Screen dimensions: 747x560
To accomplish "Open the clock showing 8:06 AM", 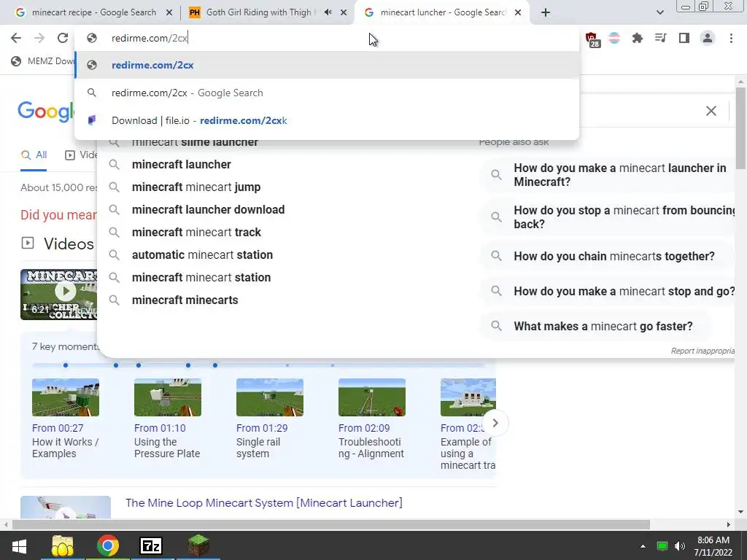I will (713, 546).
